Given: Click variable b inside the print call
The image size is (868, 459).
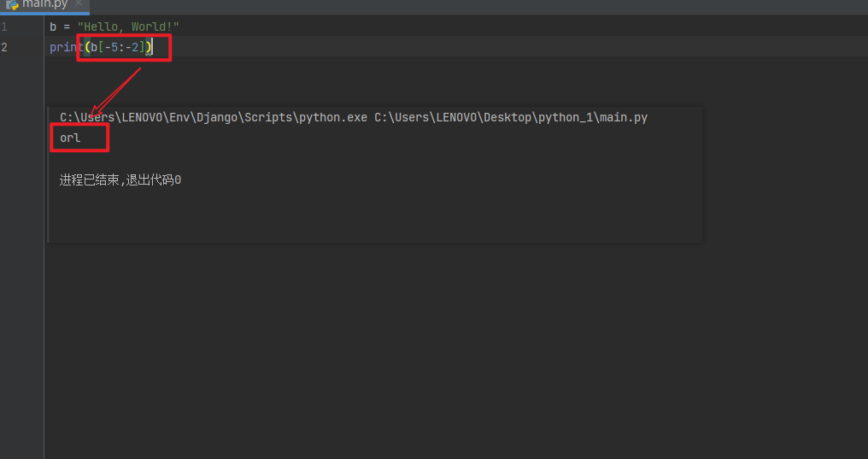Looking at the screenshot, I should (x=94, y=47).
